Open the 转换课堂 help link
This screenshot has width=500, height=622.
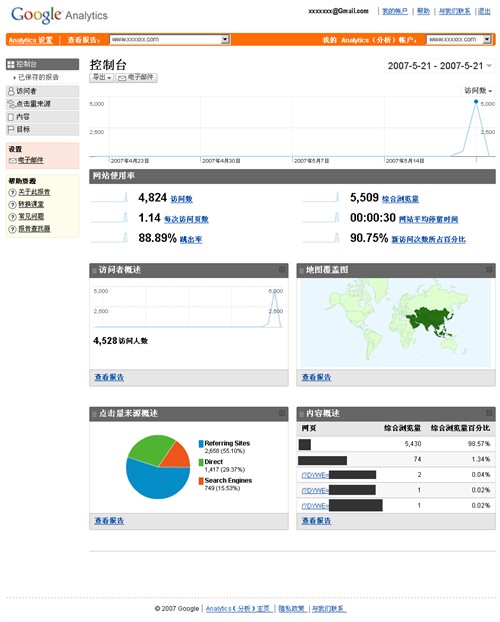click(31, 204)
